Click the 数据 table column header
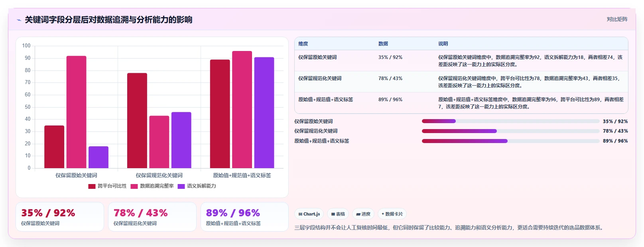 (x=383, y=44)
